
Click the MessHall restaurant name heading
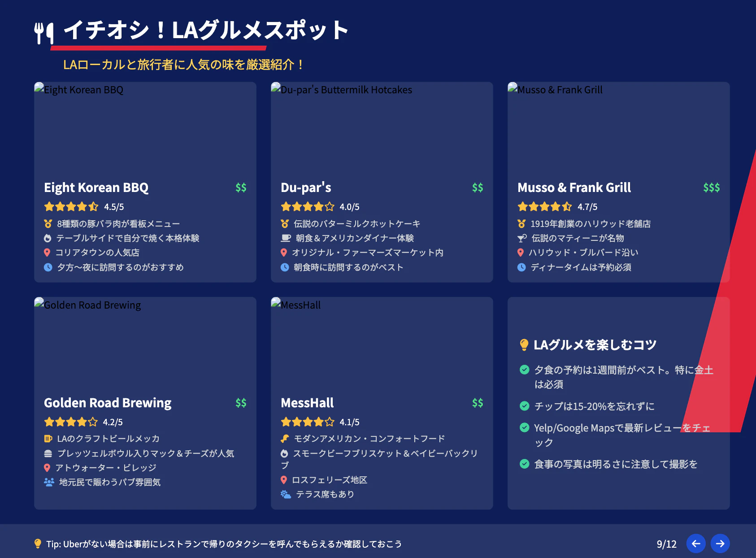pos(307,403)
